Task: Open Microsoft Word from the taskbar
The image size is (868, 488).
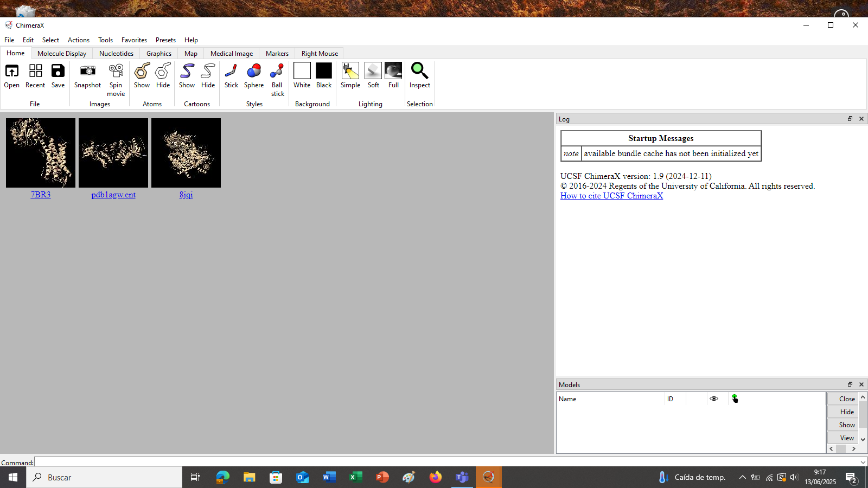Action: (329, 477)
